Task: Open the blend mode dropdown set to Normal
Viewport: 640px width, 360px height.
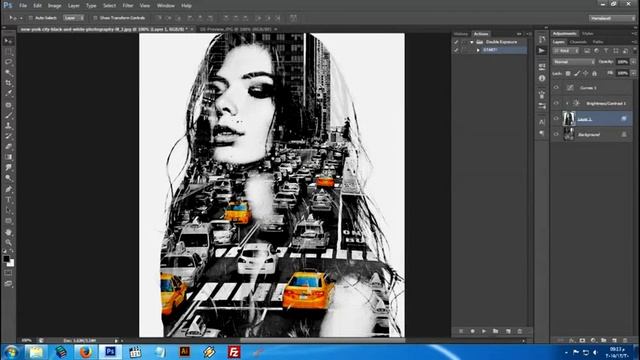Action: [x=573, y=62]
